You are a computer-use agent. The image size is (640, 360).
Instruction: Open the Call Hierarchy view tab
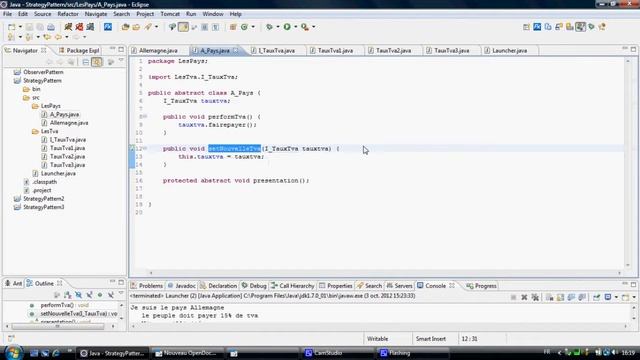[292, 286]
